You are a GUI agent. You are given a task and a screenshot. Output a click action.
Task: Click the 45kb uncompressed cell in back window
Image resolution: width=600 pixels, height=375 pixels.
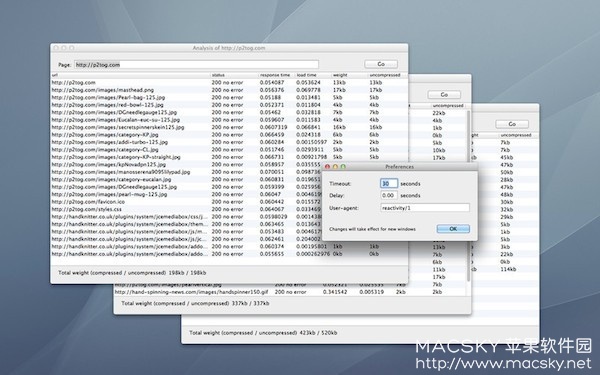(x=507, y=157)
